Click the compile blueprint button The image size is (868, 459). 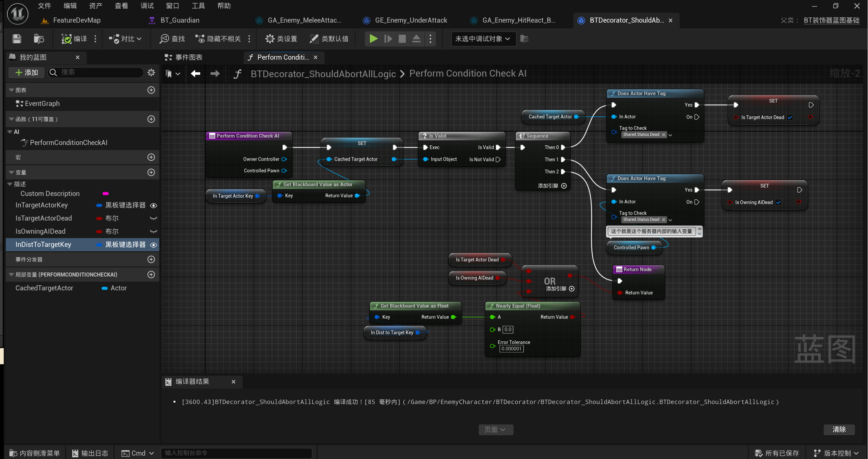[75, 39]
